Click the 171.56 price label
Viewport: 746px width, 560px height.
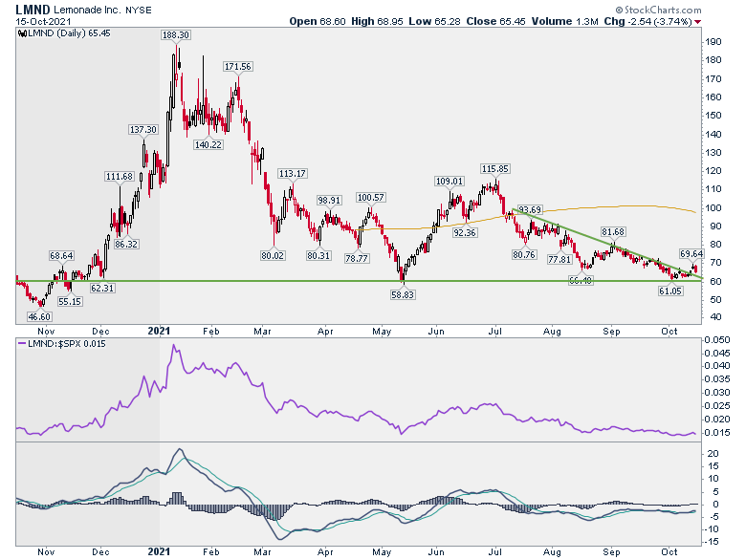pos(238,67)
